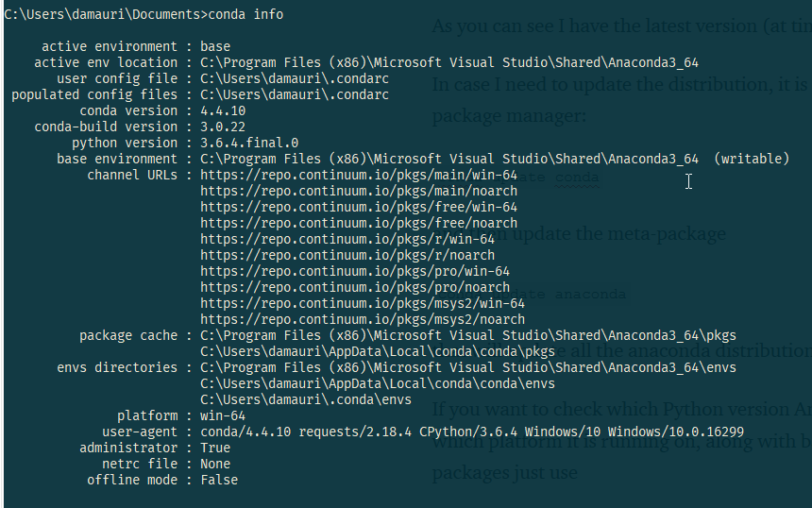Screen dimensions: 812x508
Task: Click the pro/win-64 channel URL
Action: [355, 271]
